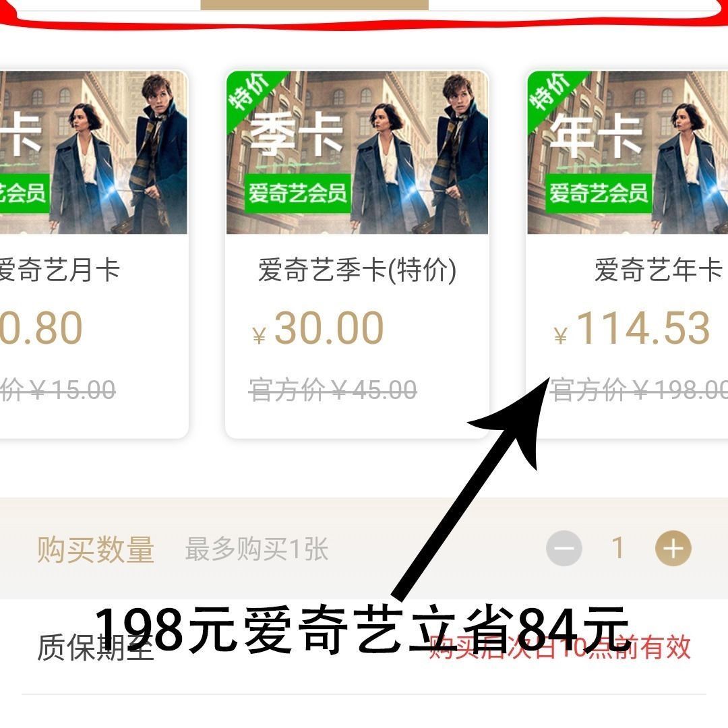The height and width of the screenshot is (728, 728).
Task: Increase purchase quantity with plus button
Action: point(673,548)
